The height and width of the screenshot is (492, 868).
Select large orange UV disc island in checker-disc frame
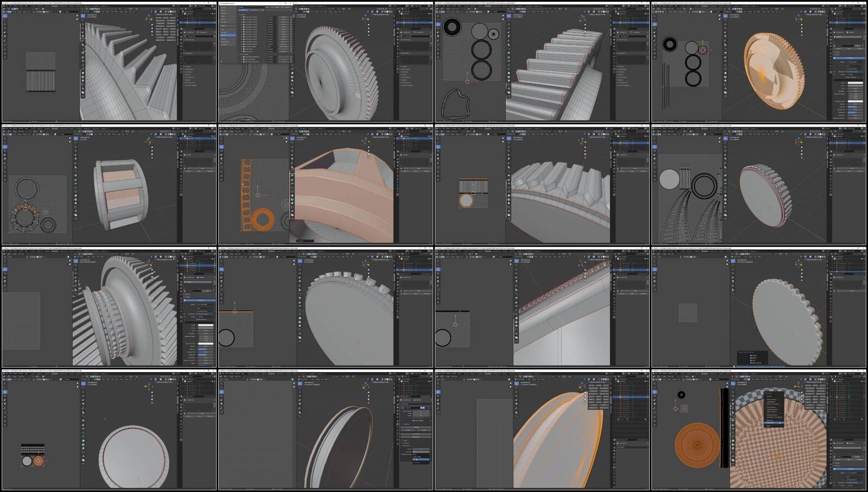pos(697,445)
